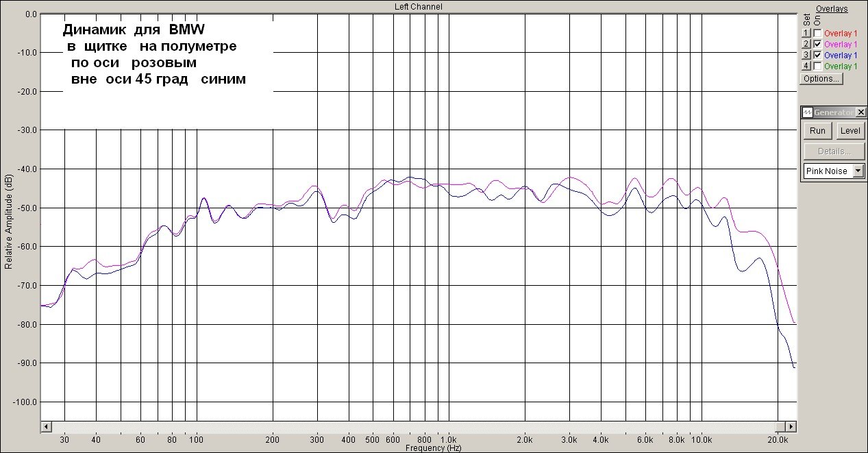Click the green Overlay 1 label
The width and height of the screenshot is (868, 453).
coord(840,66)
